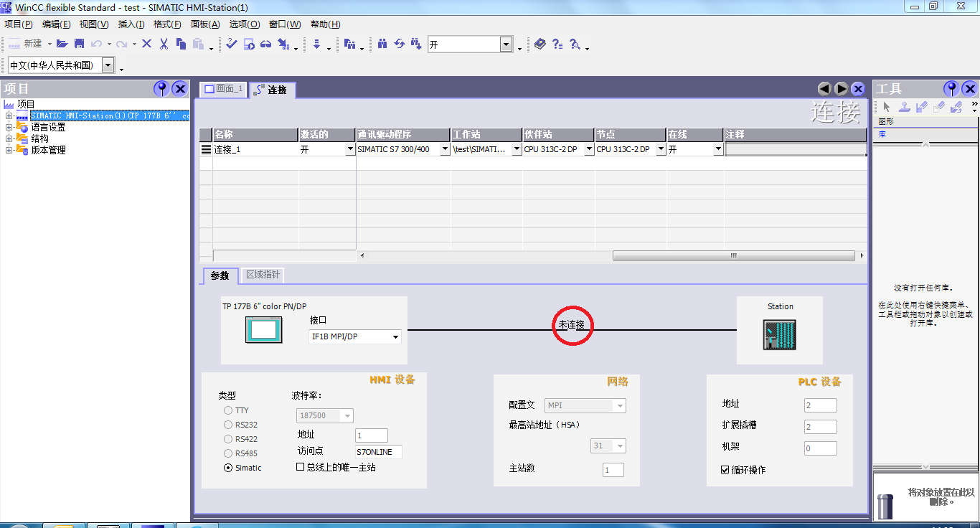Image resolution: width=980 pixels, height=528 pixels.
Task: Uncheck the 循环操作 checkbox
Action: click(x=725, y=470)
